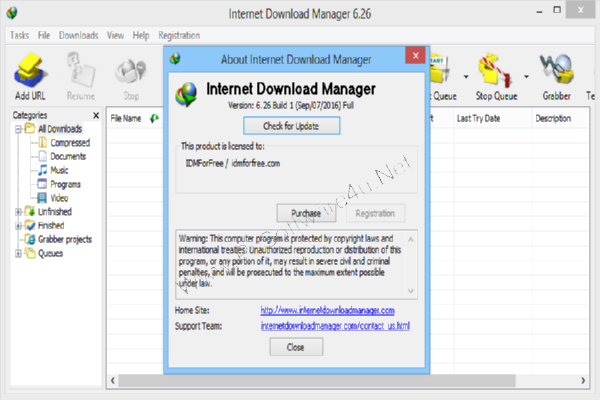This screenshot has height=400, width=600.
Task: Click the IDM icon in main title bar
Action: click(12, 13)
